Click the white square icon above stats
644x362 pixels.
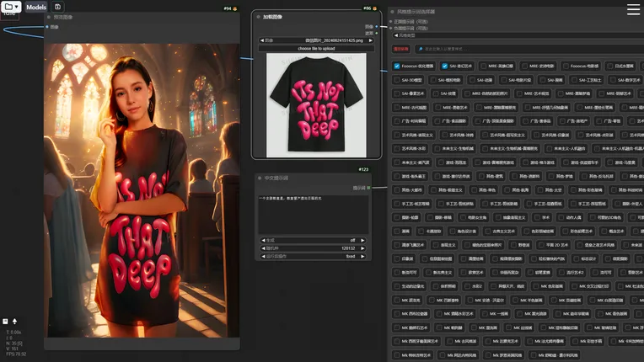tap(5, 322)
